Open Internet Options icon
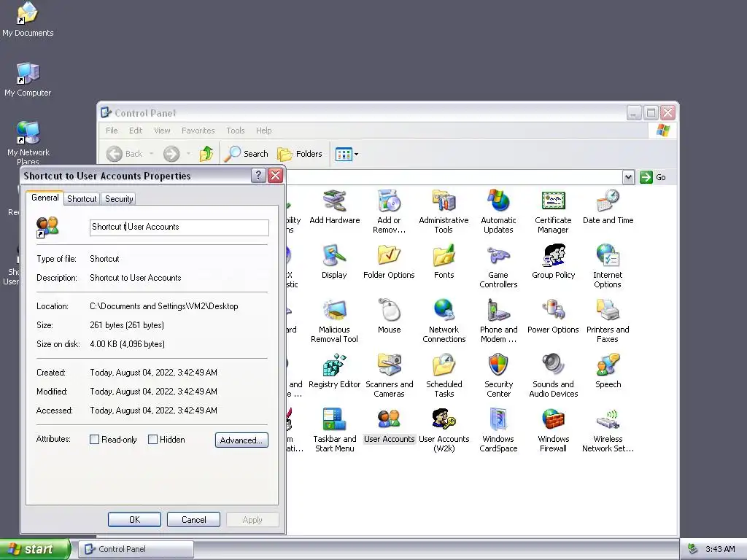 pyautogui.click(x=608, y=266)
